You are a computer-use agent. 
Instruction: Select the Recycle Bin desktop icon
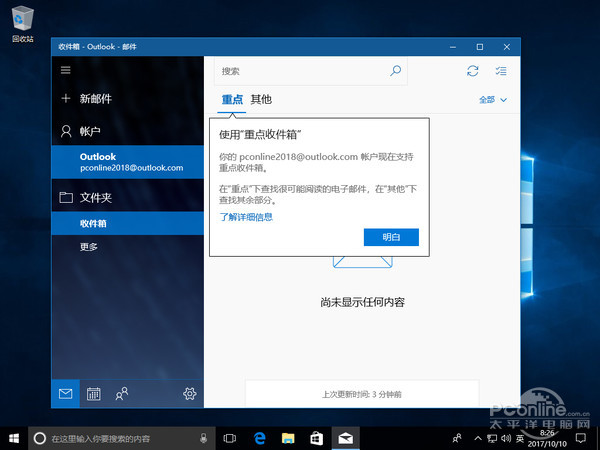click(x=23, y=24)
